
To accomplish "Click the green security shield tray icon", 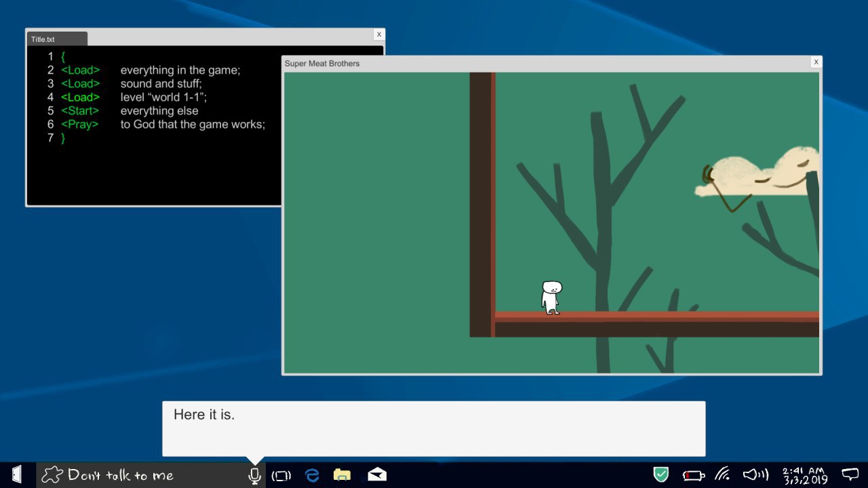I will [x=661, y=474].
